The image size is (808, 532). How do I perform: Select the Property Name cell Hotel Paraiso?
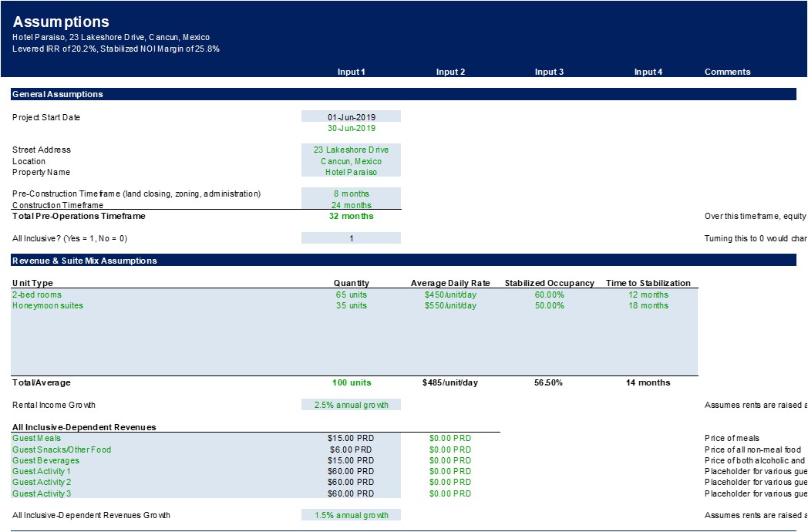[x=351, y=172]
